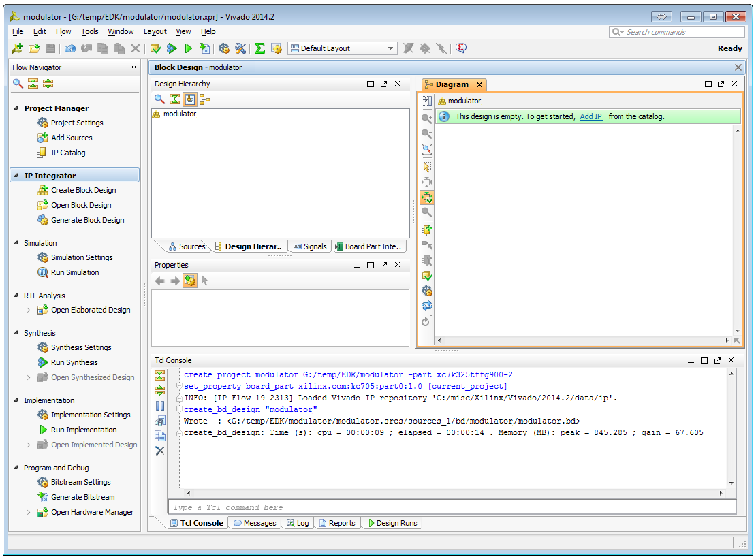Viewport: 756px width, 559px height.
Task: Click the Sigma reports toolbar icon
Action: point(259,48)
